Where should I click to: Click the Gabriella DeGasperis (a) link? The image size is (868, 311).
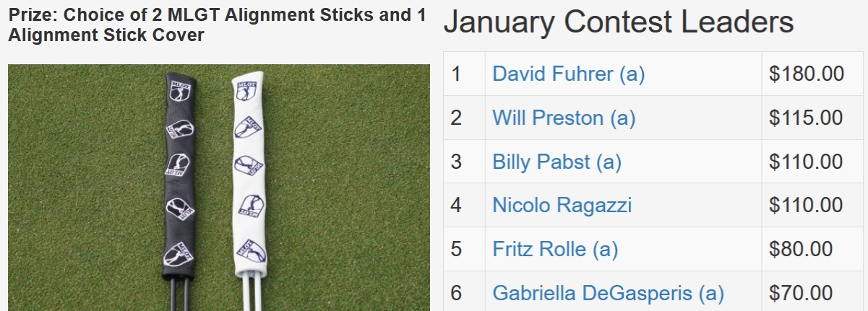click(608, 294)
